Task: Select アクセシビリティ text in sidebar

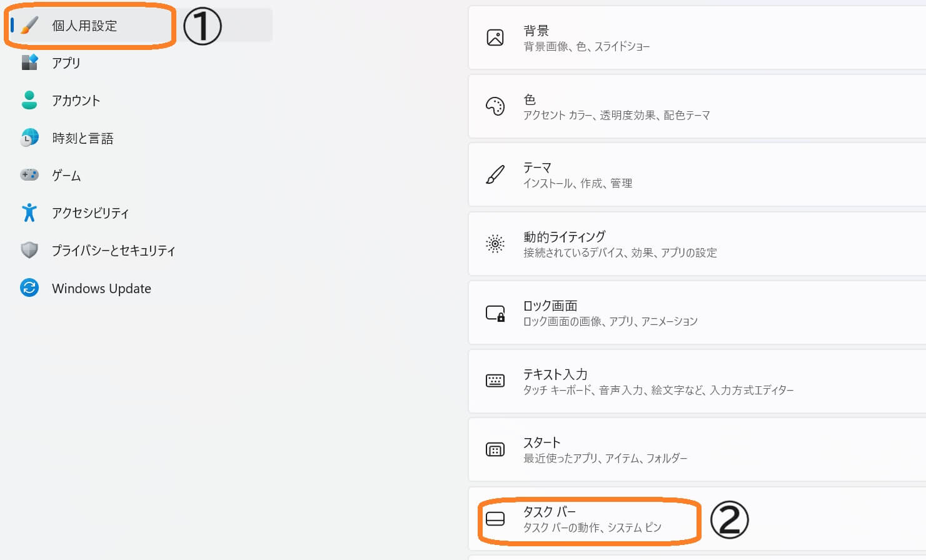Action: coord(90,213)
